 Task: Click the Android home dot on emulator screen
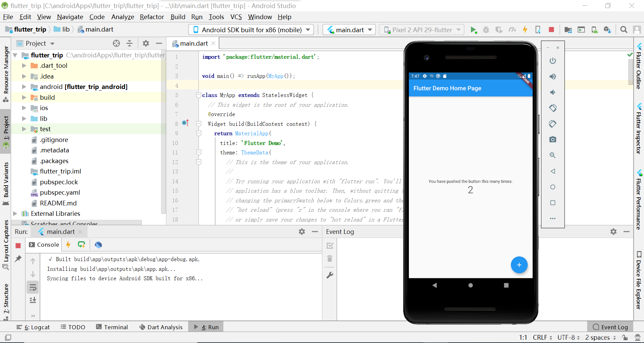pos(471,285)
